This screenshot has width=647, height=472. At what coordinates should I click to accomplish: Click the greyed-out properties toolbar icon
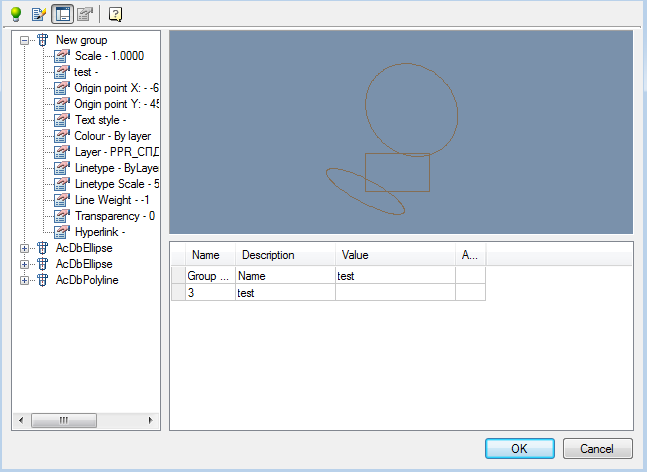tap(85, 14)
